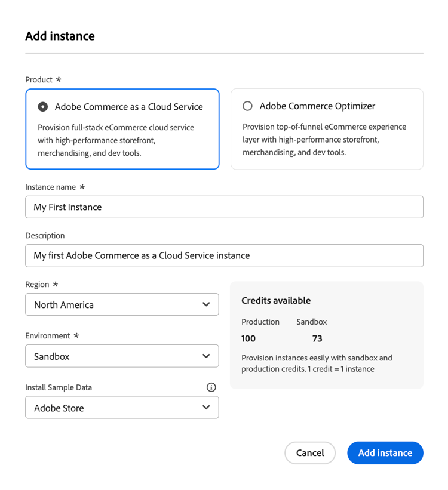Image resolution: width=448 pixels, height=490 pixels.
Task: Click the Production credits value 100
Action: click(x=248, y=338)
